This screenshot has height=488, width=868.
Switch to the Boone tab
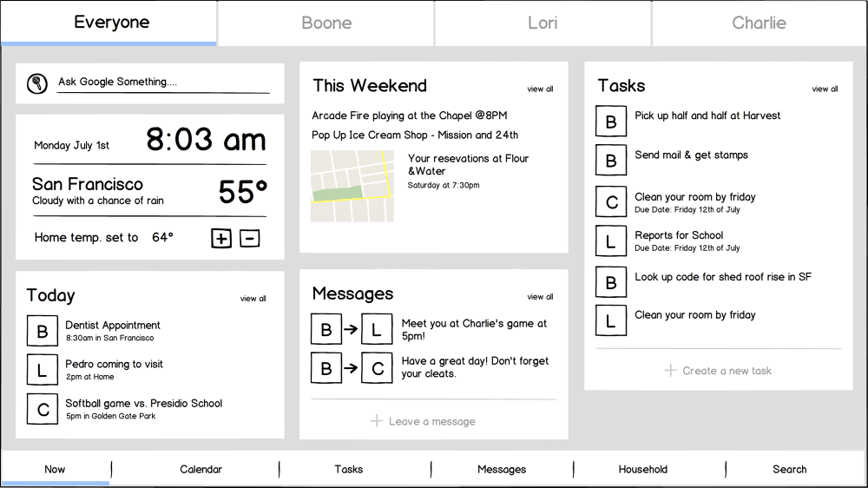point(326,23)
